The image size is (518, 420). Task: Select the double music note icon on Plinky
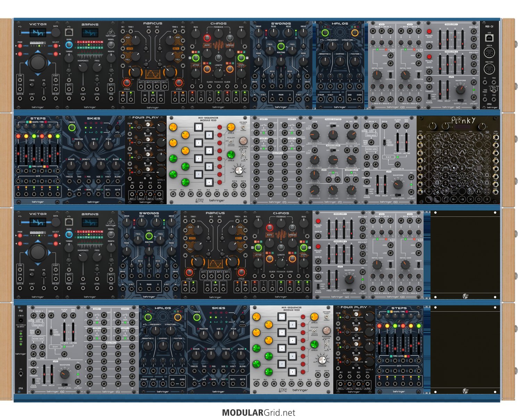pos(437,160)
